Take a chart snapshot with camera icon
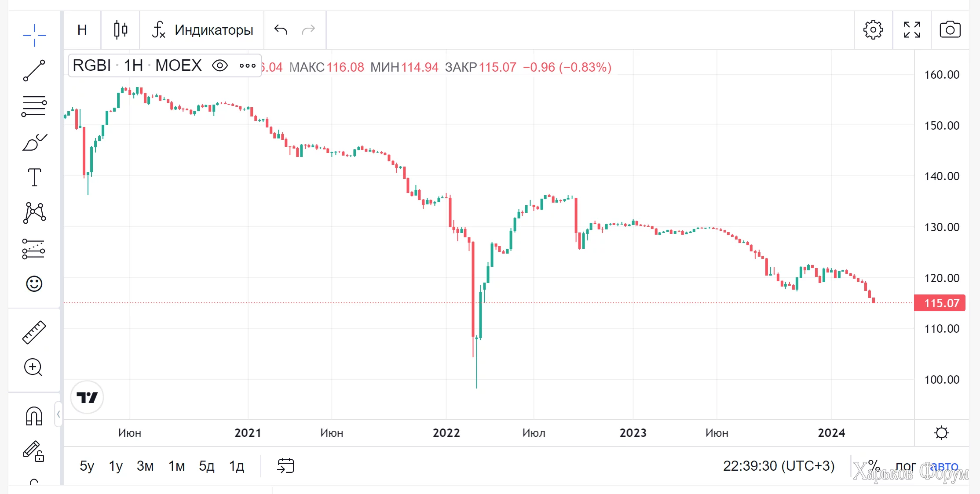The image size is (980, 494). click(x=950, y=30)
